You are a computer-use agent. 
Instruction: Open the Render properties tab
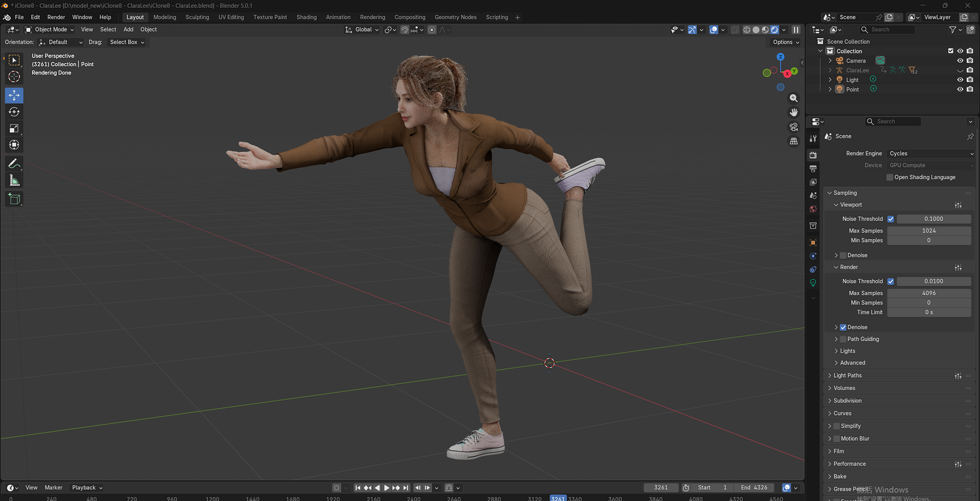click(x=813, y=155)
